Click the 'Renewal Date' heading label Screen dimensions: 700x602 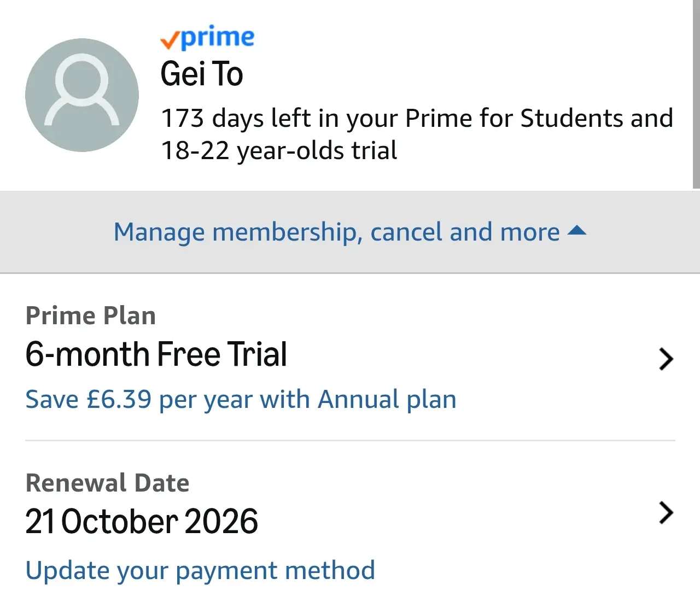pyautogui.click(x=107, y=483)
